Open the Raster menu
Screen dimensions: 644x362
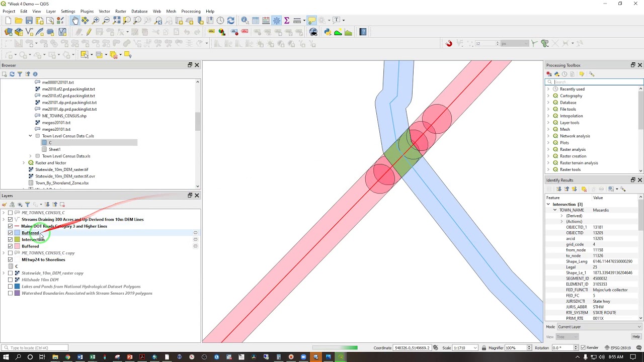[121, 11]
